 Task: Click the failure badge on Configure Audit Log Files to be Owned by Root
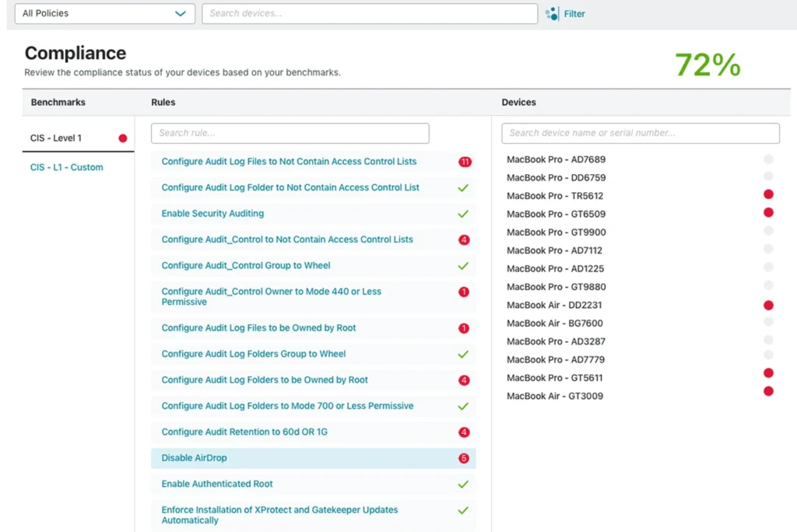click(x=465, y=327)
